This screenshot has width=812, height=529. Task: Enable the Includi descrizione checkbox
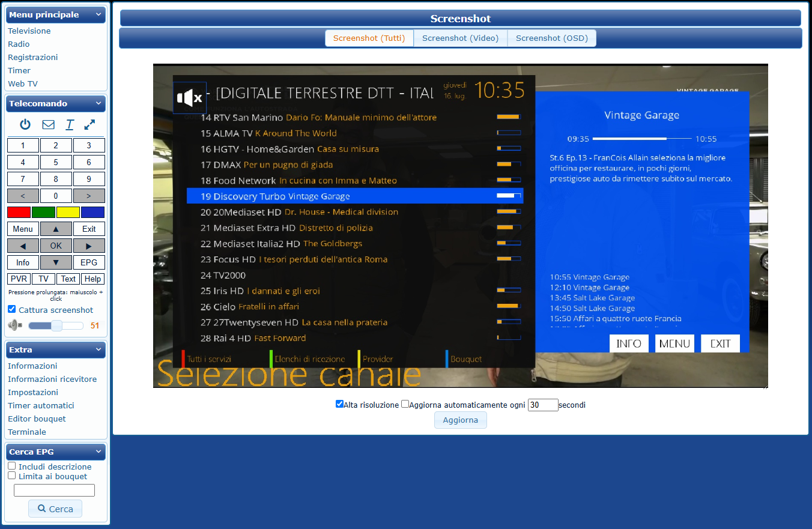[12, 466]
